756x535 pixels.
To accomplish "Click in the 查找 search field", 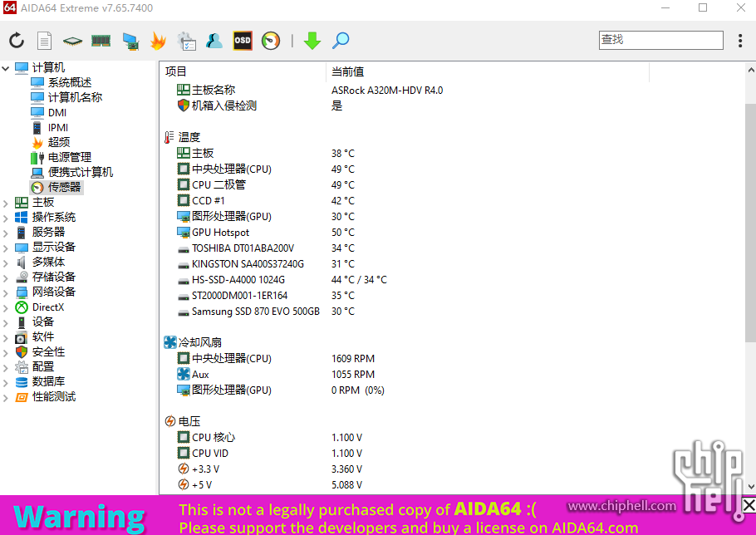I will point(661,40).
